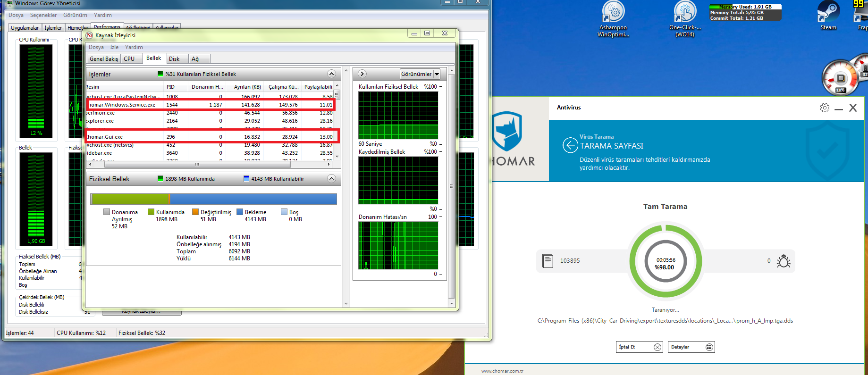The width and height of the screenshot is (868, 375).
Task: Visit www.chomar.com.tr link
Action: tap(502, 371)
